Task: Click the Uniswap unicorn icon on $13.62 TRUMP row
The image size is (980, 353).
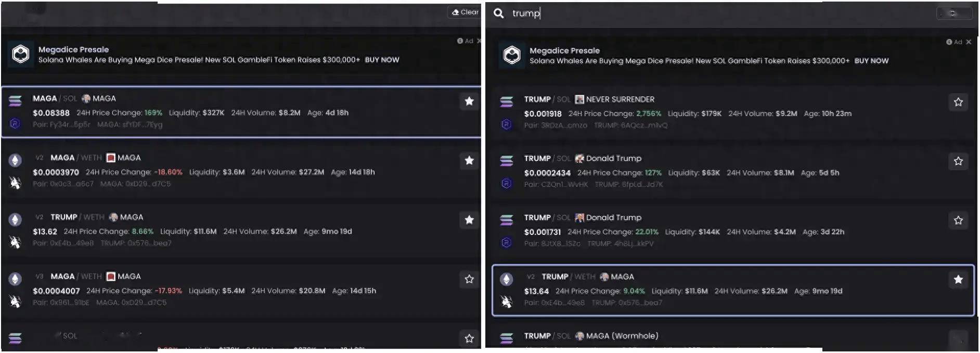Action: coord(15,242)
